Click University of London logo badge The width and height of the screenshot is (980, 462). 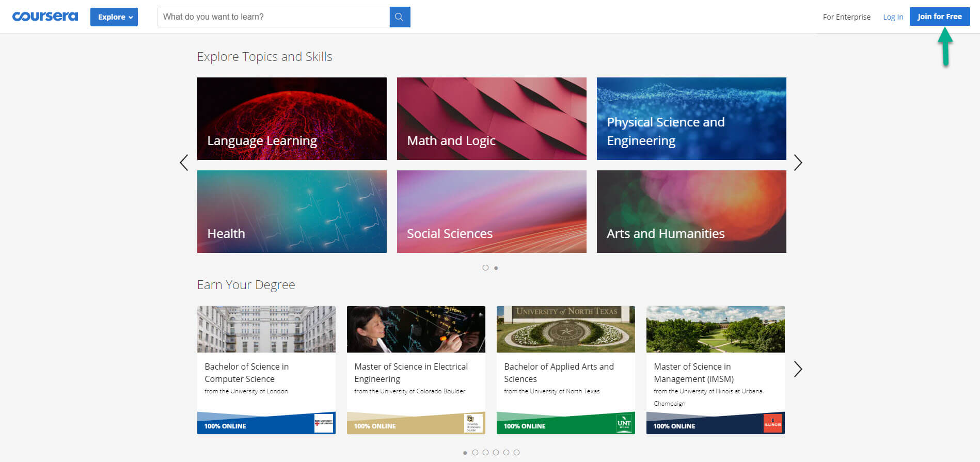[x=324, y=423]
